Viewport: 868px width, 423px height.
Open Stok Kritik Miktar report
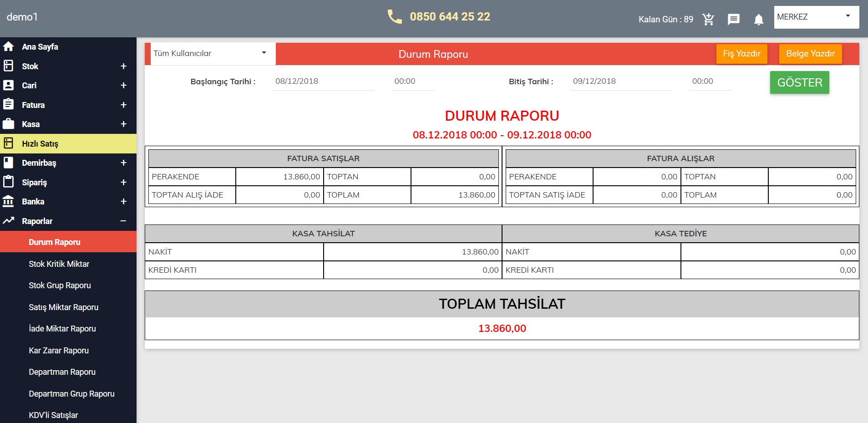point(59,264)
